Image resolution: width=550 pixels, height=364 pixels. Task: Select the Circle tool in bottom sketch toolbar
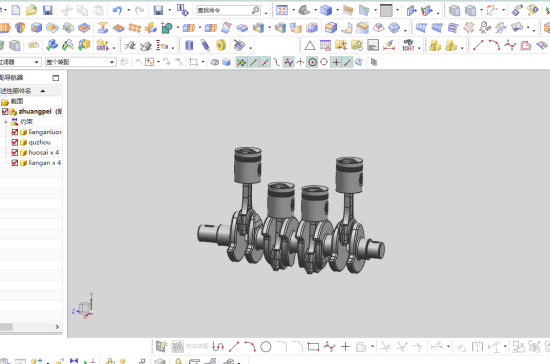coord(266,347)
